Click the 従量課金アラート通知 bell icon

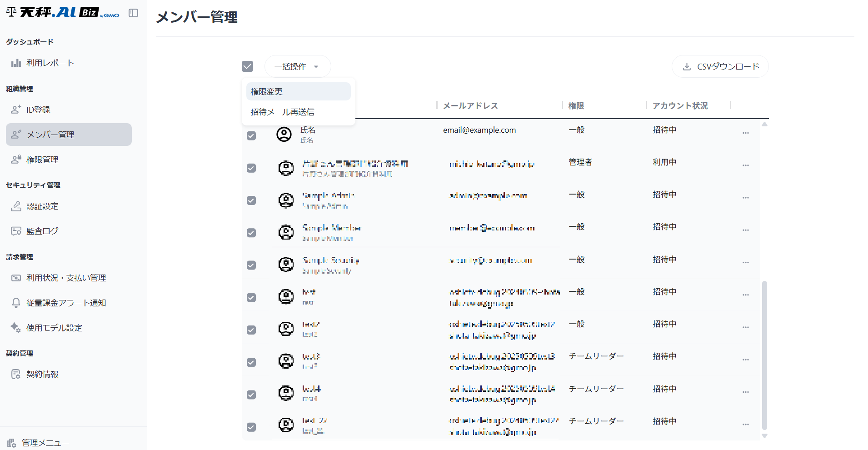pyautogui.click(x=16, y=303)
